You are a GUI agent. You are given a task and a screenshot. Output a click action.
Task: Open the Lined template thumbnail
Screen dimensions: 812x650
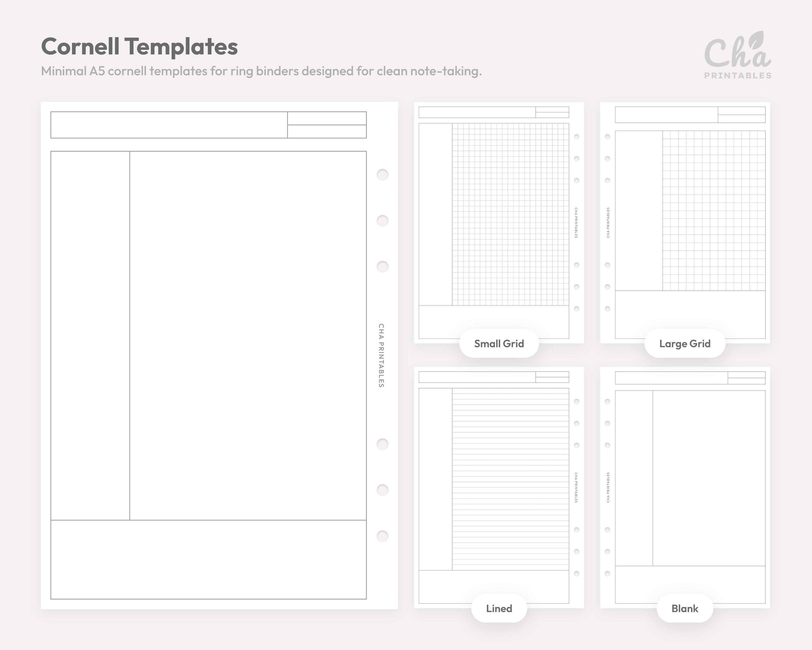point(499,487)
